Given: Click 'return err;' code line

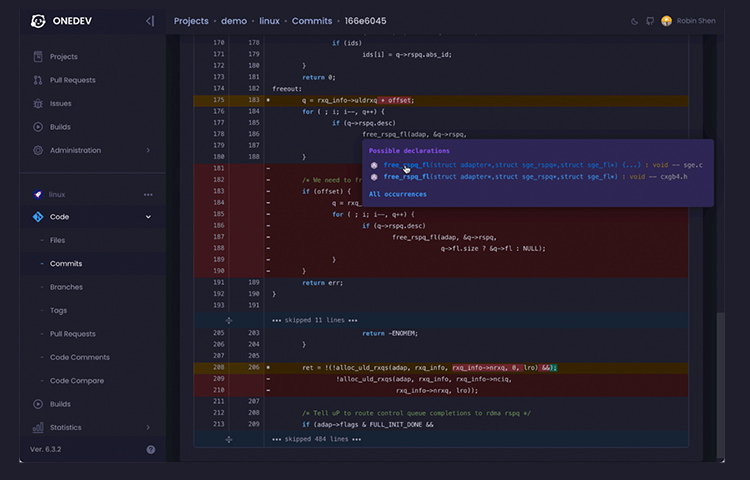Looking at the screenshot, I should click(x=322, y=283).
